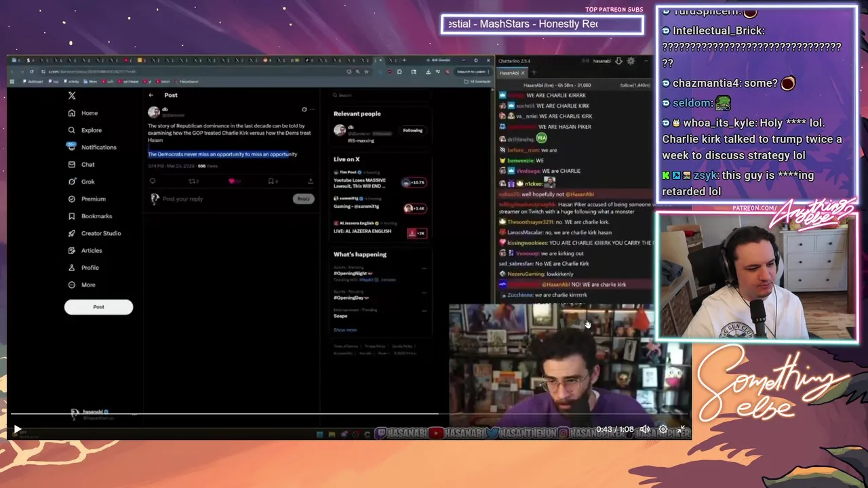
Task: Click the Profile sidebar icon
Action: pyautogui.click(x=72, y=268)
